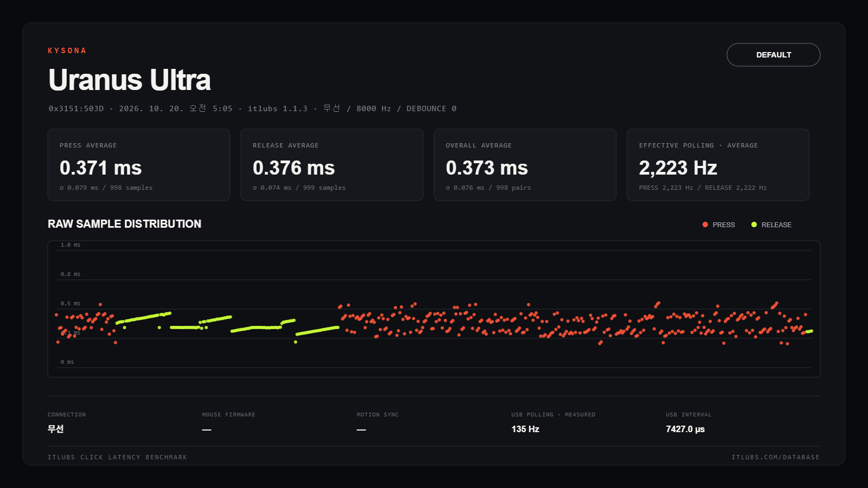Click the 0.8 ms axis label

click(x=71, y=274)
